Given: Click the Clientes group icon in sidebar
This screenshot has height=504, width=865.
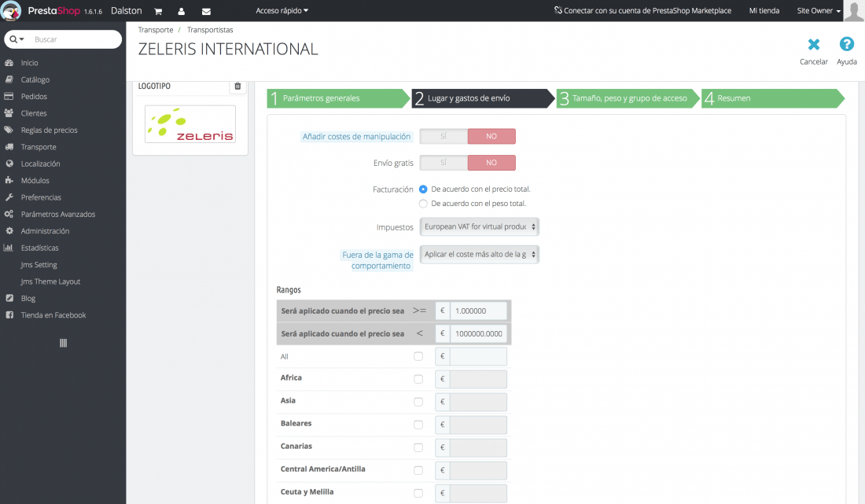Looking at the screenshot, I should pos(9,113).
